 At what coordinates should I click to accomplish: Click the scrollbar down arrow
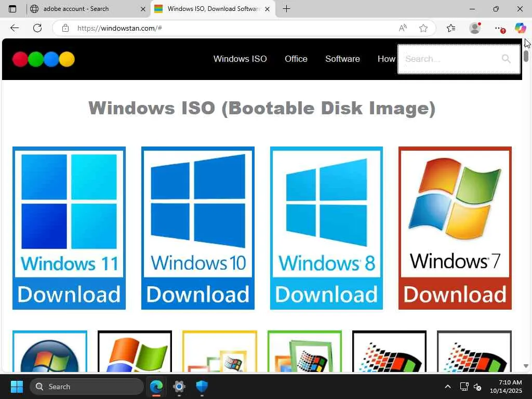coord(526,366)
